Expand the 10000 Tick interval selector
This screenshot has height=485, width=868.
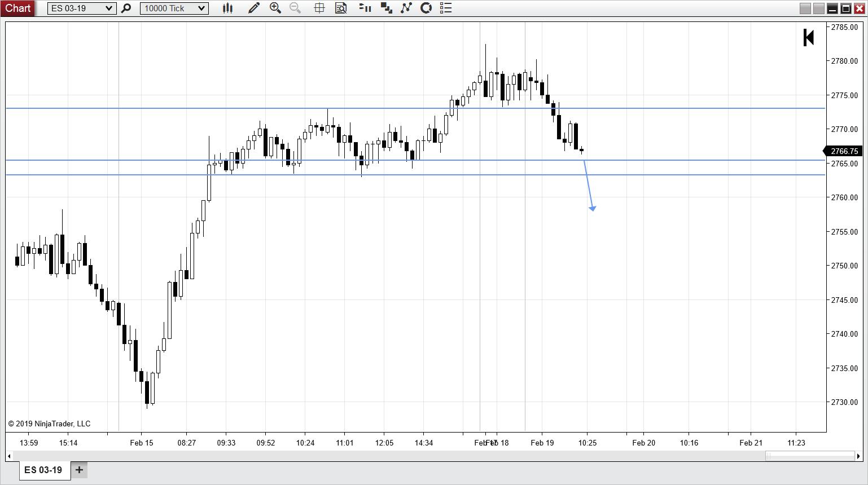coord(174,8)
